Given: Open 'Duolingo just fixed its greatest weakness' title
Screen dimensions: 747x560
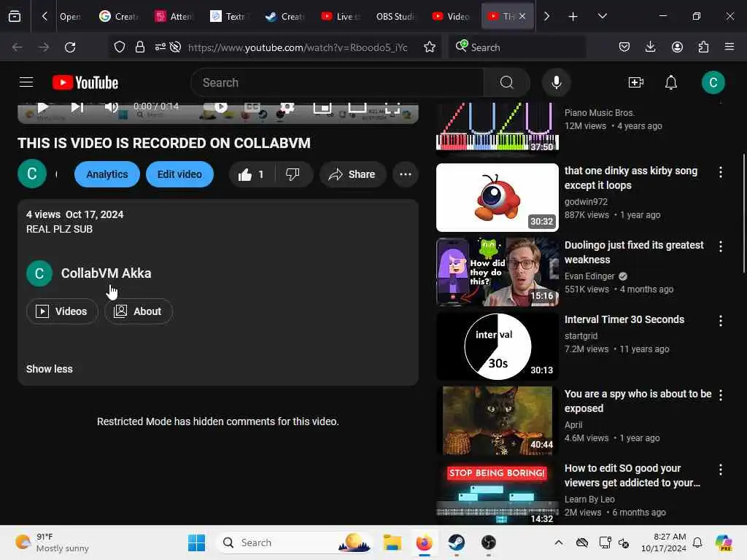Looking at the screenshot, I should [634, 252].
